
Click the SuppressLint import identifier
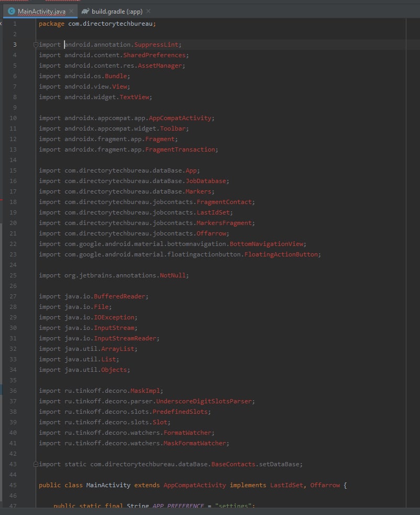point(156,45)
